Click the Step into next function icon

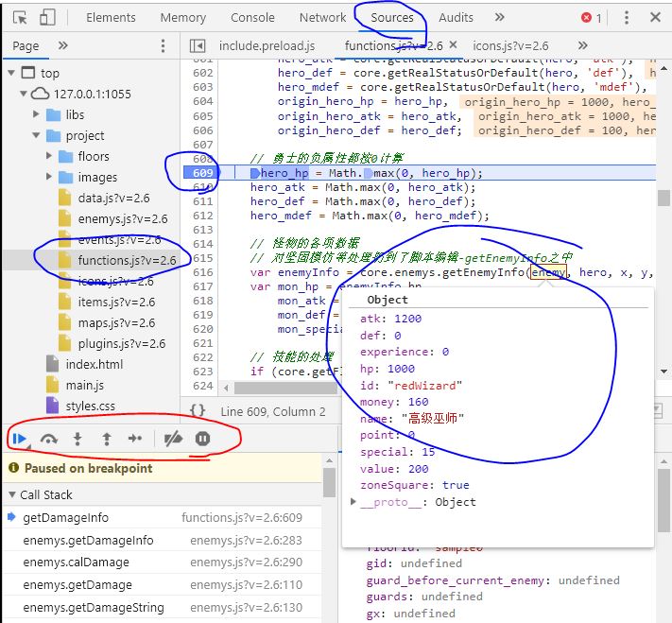78,439
